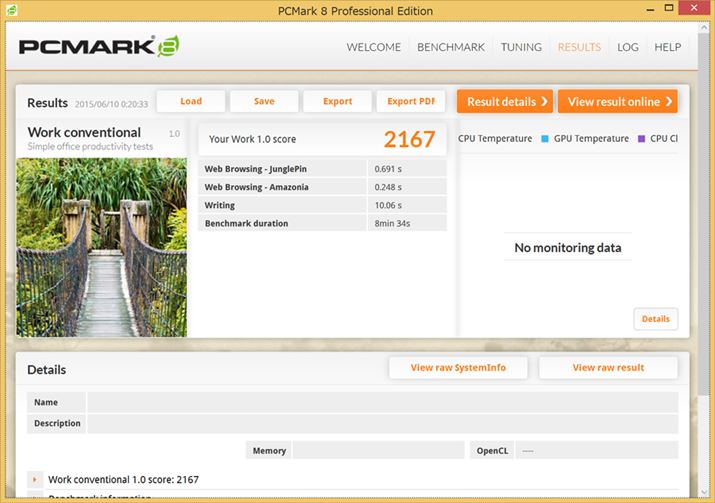Click the Writing result row
The height and width of the screenshot is (503, 715).
coord(322,205)
